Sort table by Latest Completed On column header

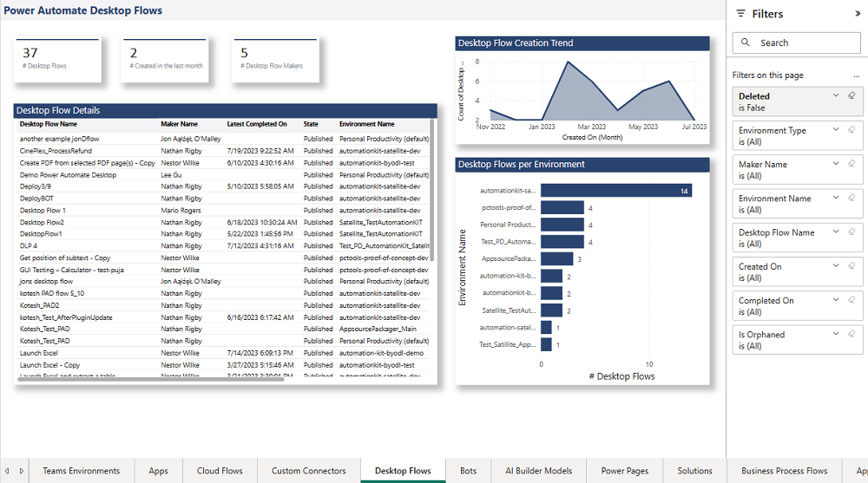[257, 124]
